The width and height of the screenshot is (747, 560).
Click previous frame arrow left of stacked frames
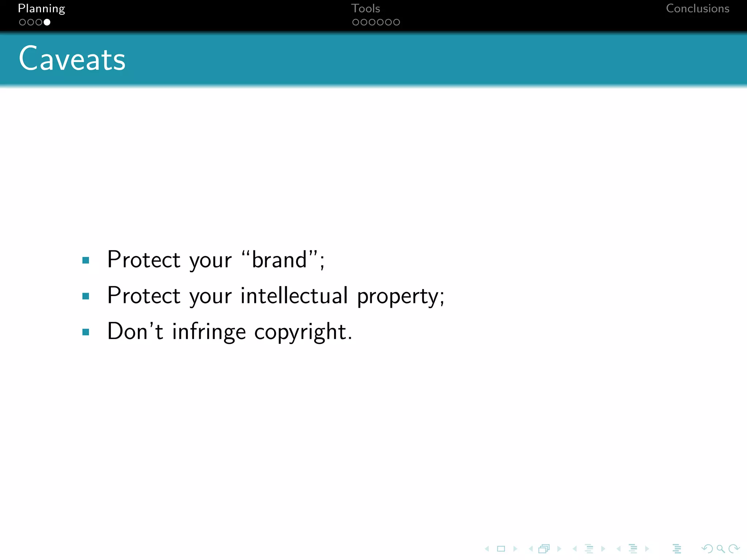(x=531, y=549)
